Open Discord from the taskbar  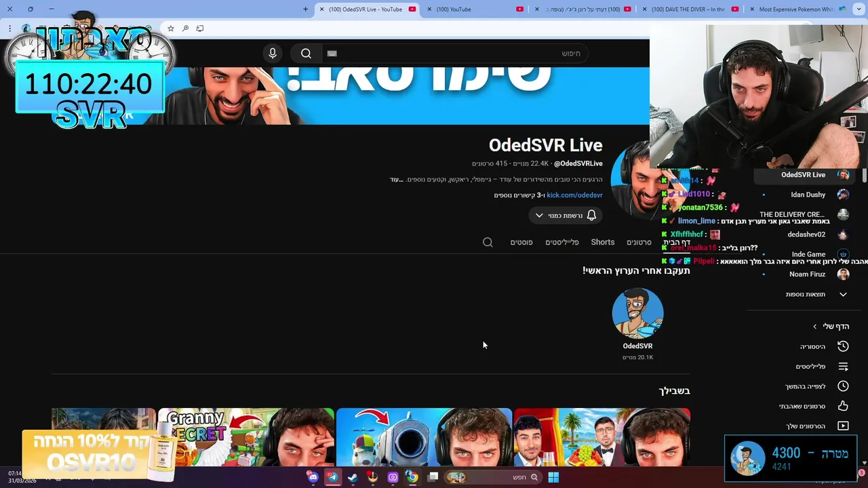click(313, 477)
